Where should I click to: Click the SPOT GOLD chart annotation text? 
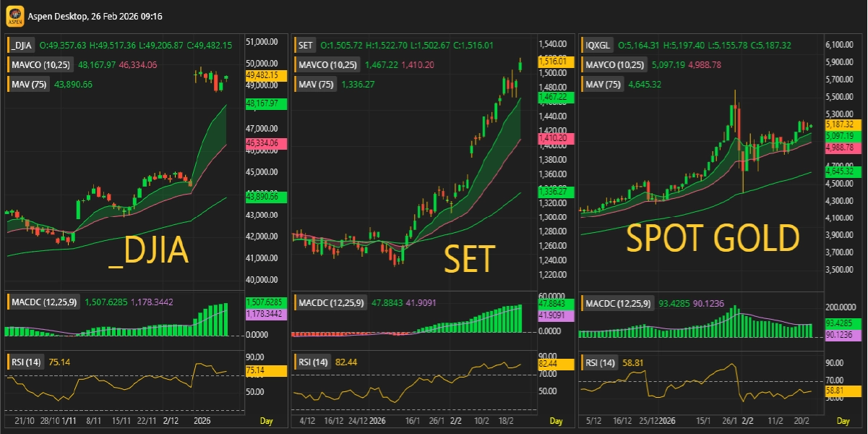(x=713, y=238)
